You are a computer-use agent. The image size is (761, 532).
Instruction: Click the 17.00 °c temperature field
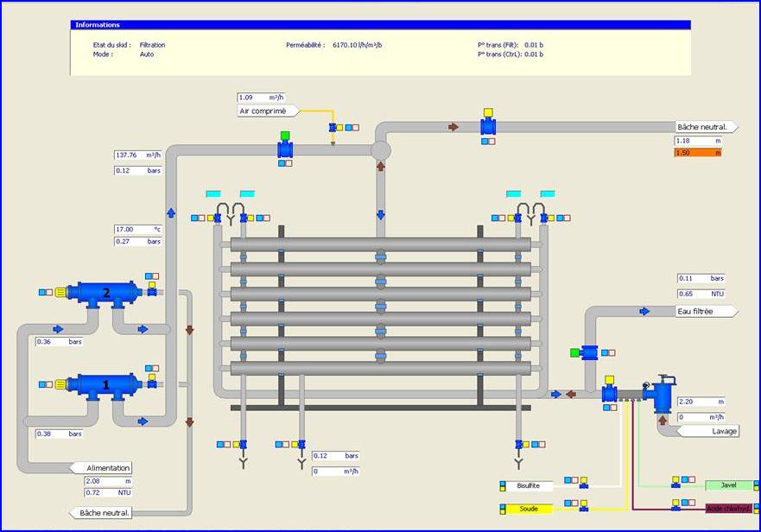click(x=138, y=229)
